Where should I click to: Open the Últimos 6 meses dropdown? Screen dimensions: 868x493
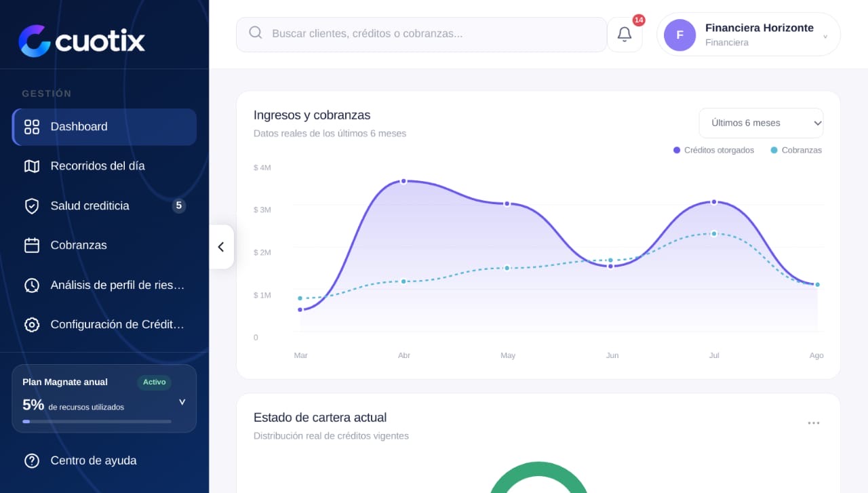pyautogui.click(x=761, y=123)
